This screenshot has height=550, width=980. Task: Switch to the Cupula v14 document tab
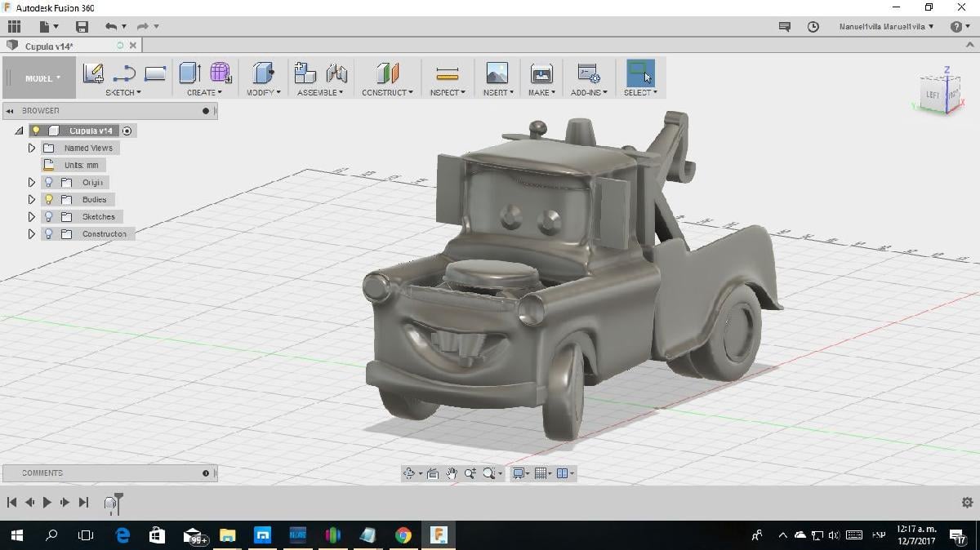click(x=49, y=46)
